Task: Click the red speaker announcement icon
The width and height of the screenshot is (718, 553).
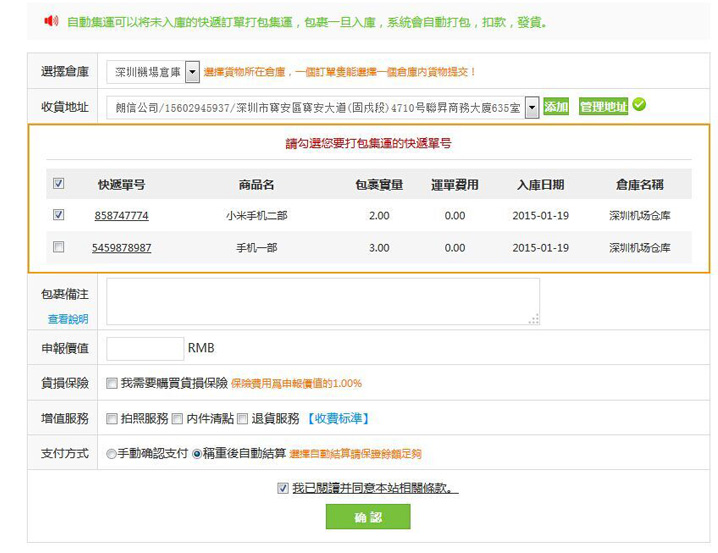Action: (x=51, y=21)
